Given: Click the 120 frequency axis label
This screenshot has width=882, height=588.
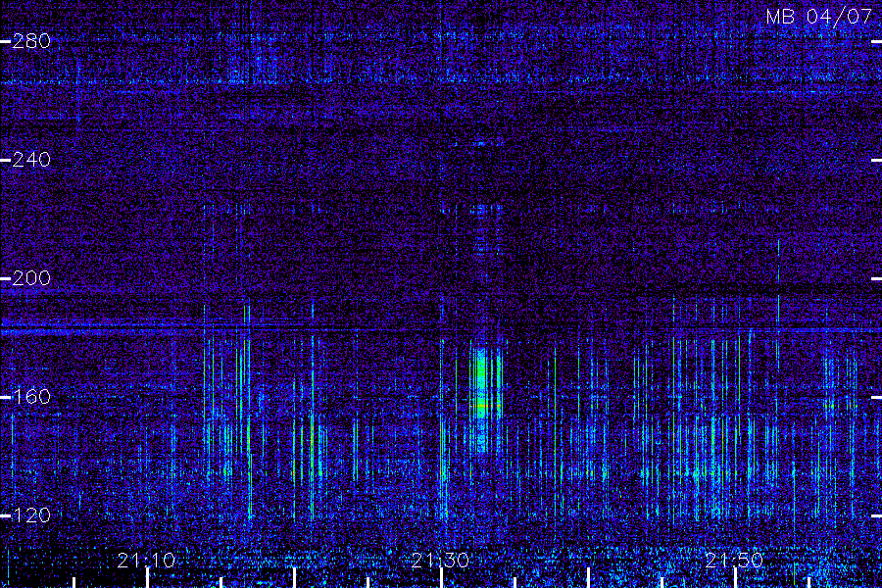Looking at the screenshot, I should [x=31, y=514].
